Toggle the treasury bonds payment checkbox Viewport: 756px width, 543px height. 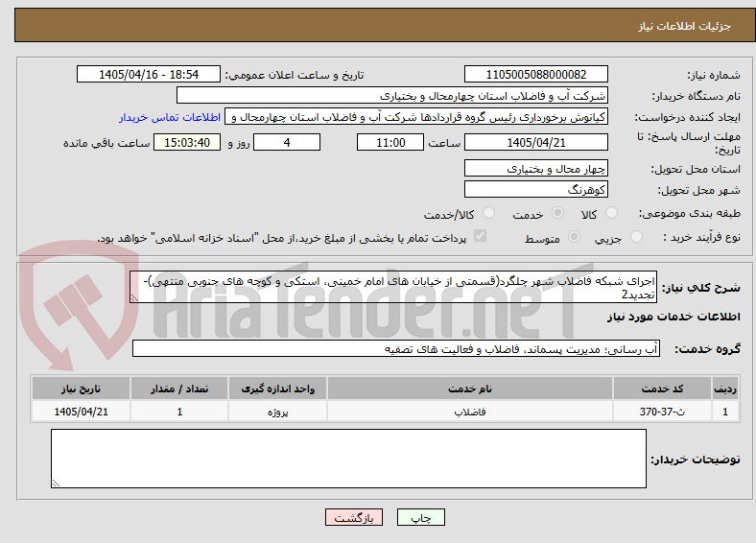[x=481, y=236]
